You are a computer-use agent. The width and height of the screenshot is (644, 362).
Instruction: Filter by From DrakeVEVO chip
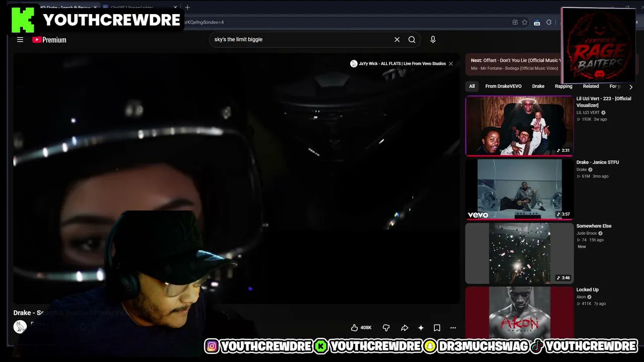pyautogui.click(x=503, y=86)
